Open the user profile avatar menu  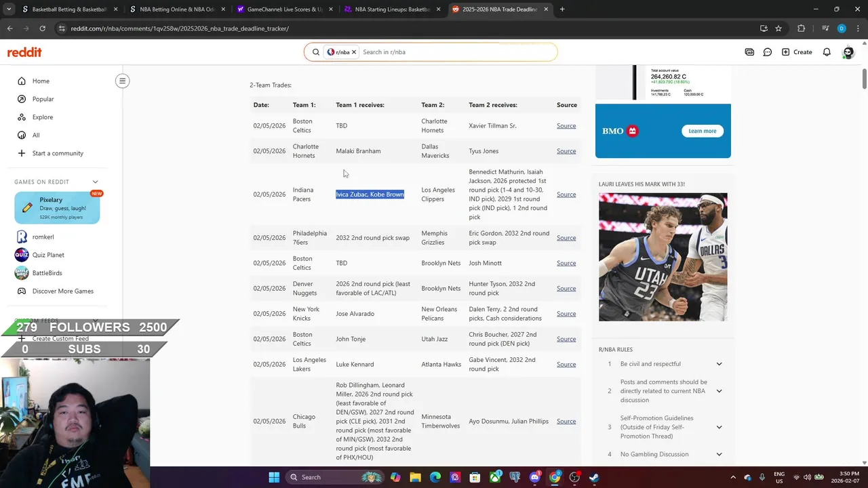[848, 52]
